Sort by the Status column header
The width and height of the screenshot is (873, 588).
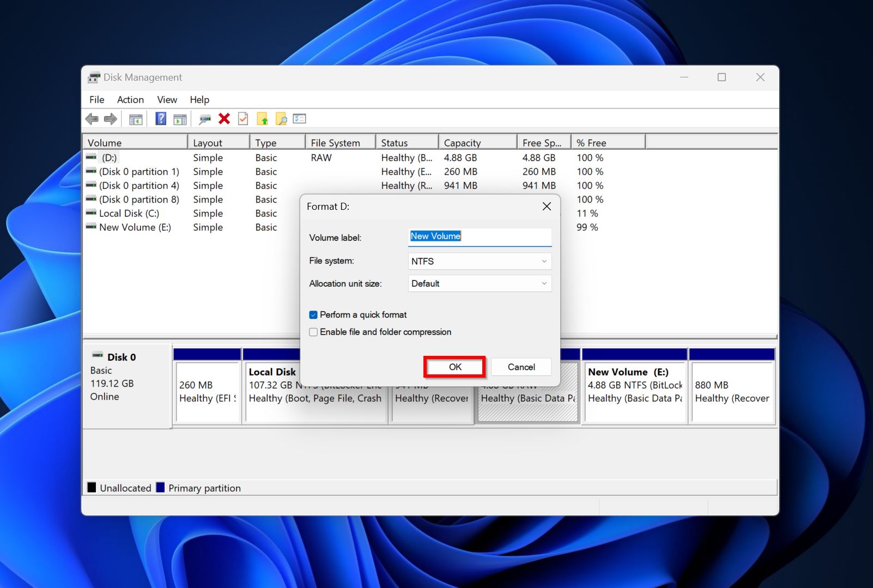click(x=407, y=143)
